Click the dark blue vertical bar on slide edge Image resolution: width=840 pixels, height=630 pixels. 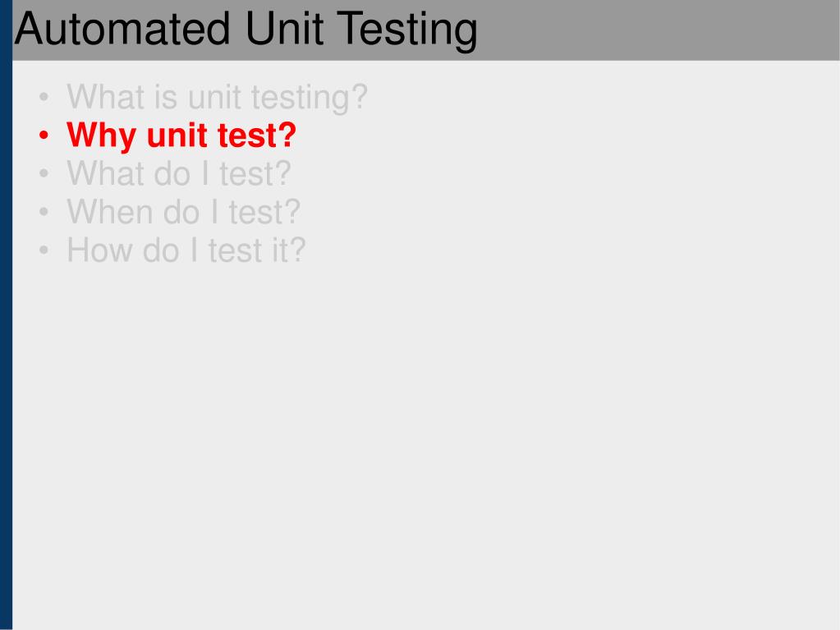point(6,315)
